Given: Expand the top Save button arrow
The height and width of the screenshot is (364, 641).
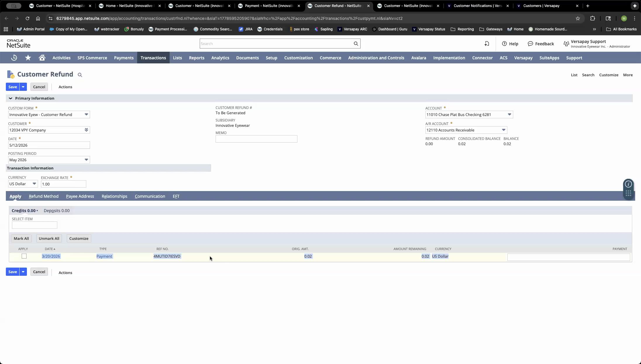Looking at the screenshot, I should coord(23,87).
